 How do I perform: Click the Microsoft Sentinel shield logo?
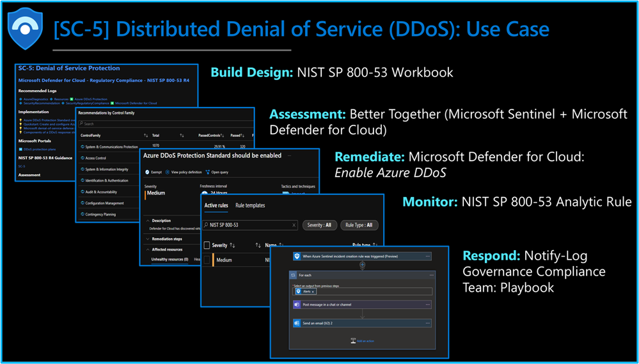coord(26,28)
